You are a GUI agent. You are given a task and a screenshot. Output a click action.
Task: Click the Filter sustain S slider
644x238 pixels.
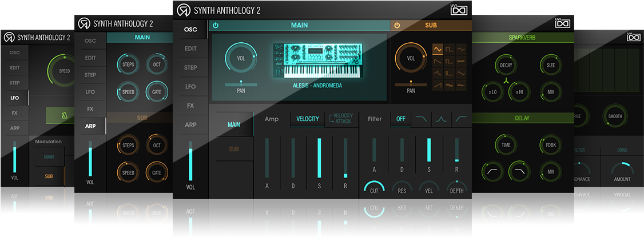point(429,150)
